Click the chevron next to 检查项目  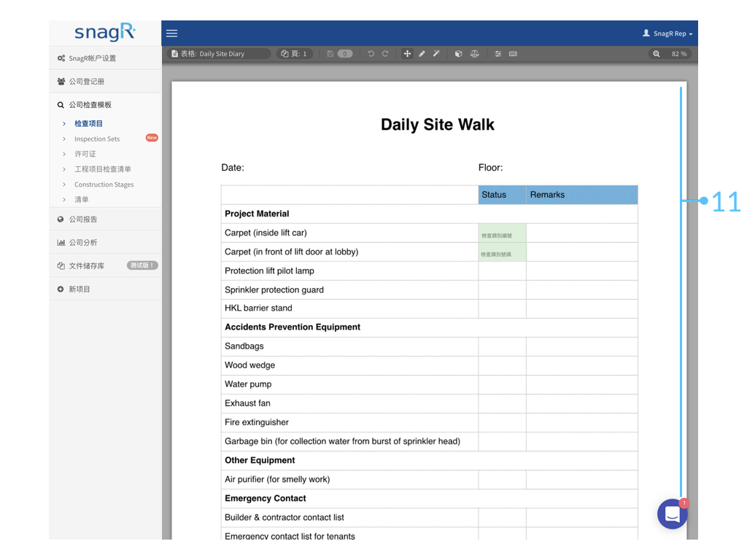(x=64, y=123)
